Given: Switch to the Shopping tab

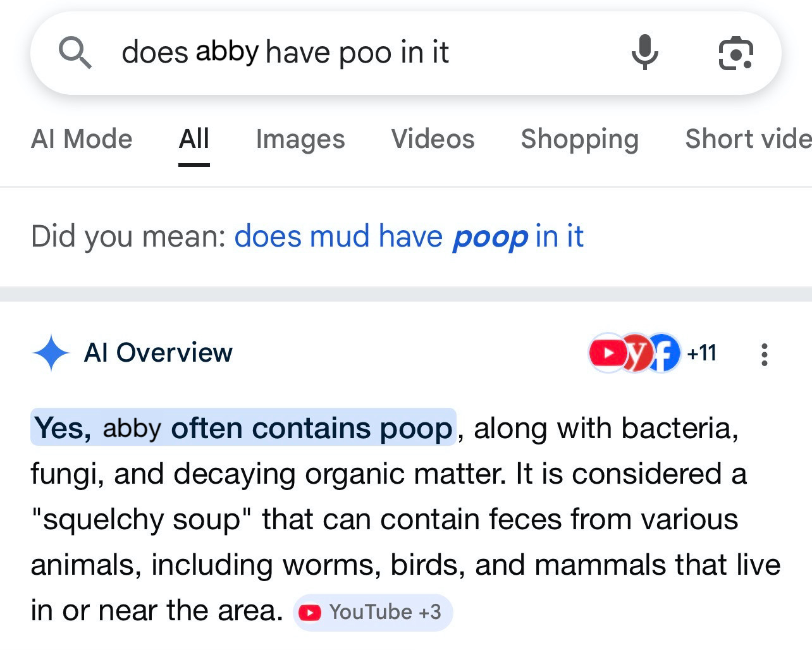Looking at the screenshot, I should coord(579,139).
